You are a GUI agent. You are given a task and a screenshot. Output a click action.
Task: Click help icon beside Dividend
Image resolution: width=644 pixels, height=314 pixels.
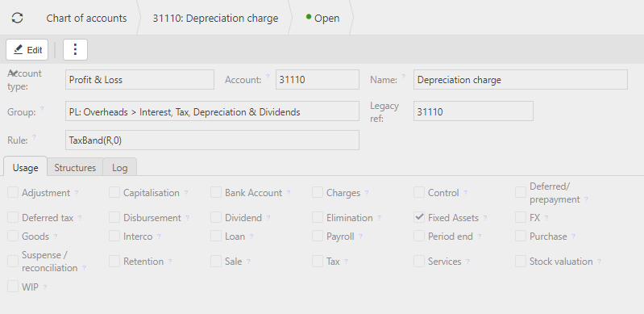[268, 218]
